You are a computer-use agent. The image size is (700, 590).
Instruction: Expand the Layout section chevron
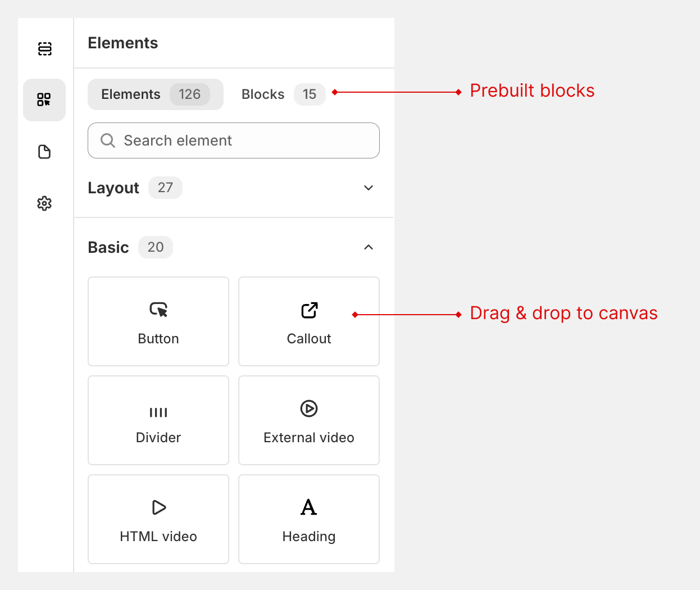click(x=369, y=188)
